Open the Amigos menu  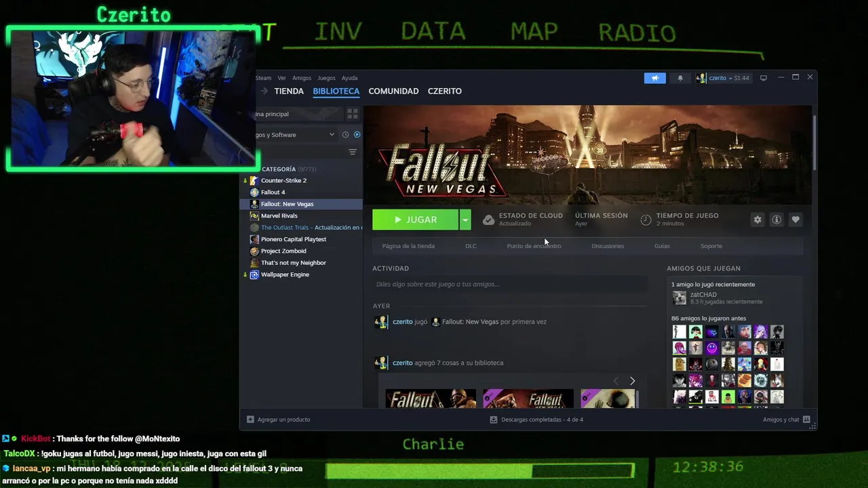tap(302, 78)
